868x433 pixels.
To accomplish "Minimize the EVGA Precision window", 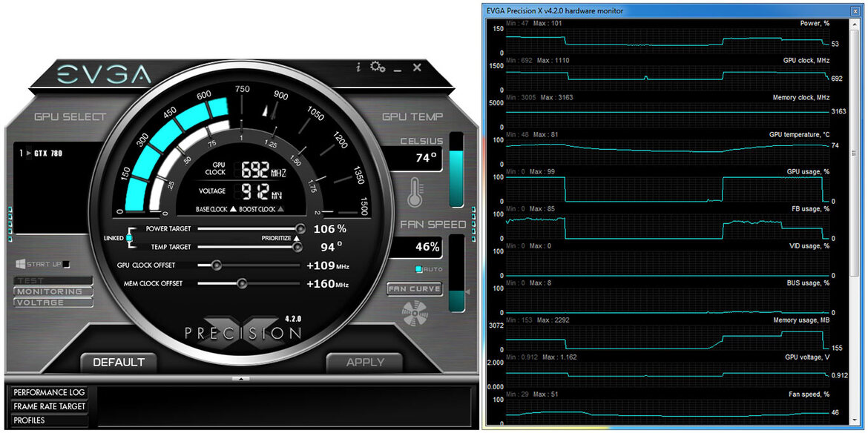I will [x=398, y=70].
